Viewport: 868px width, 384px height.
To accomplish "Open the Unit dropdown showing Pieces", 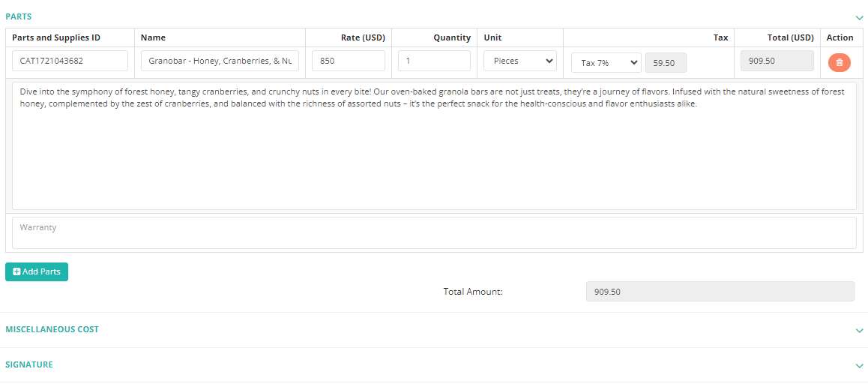I will tap(519, 61).
